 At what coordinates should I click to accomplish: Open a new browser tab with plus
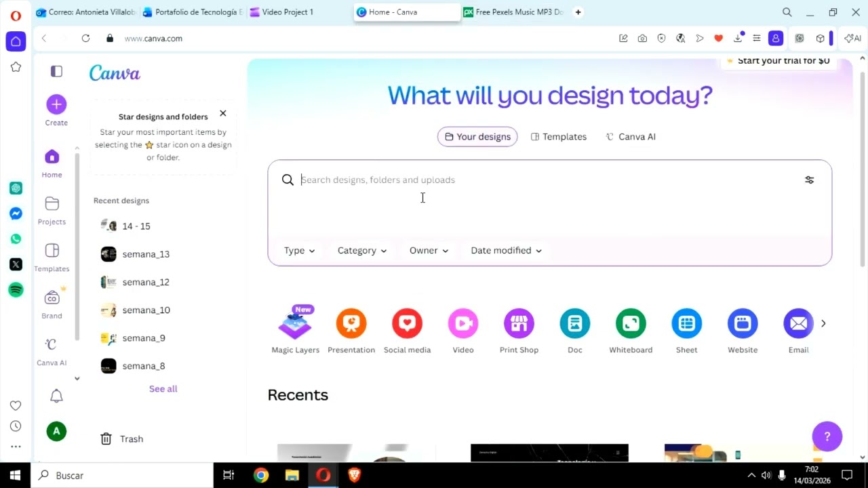(578, 12)
